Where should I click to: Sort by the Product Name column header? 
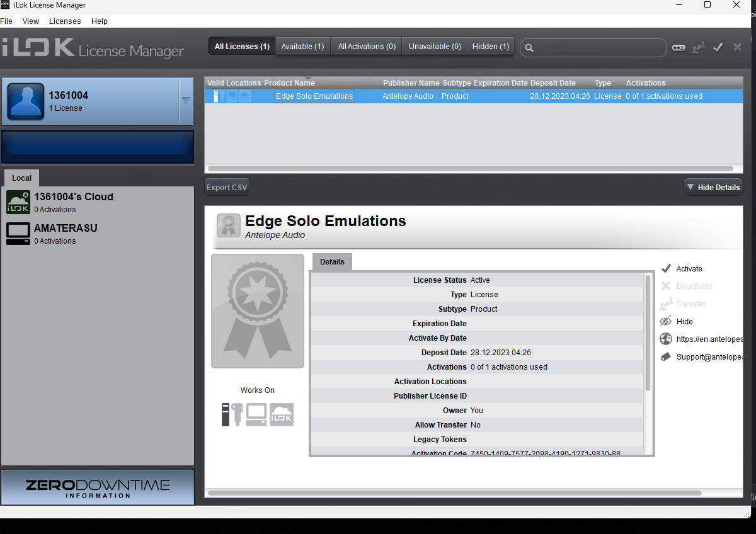coord(289,83)
